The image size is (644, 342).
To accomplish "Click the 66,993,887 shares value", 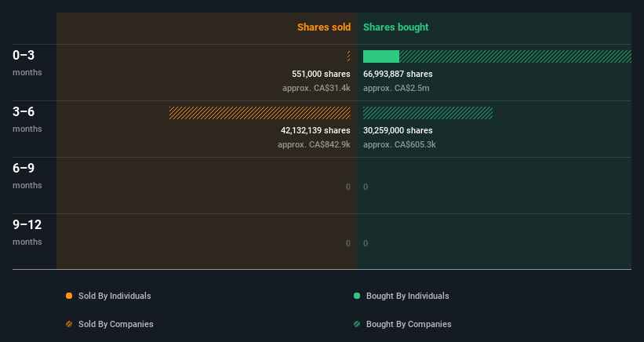I will pos(398,74).
